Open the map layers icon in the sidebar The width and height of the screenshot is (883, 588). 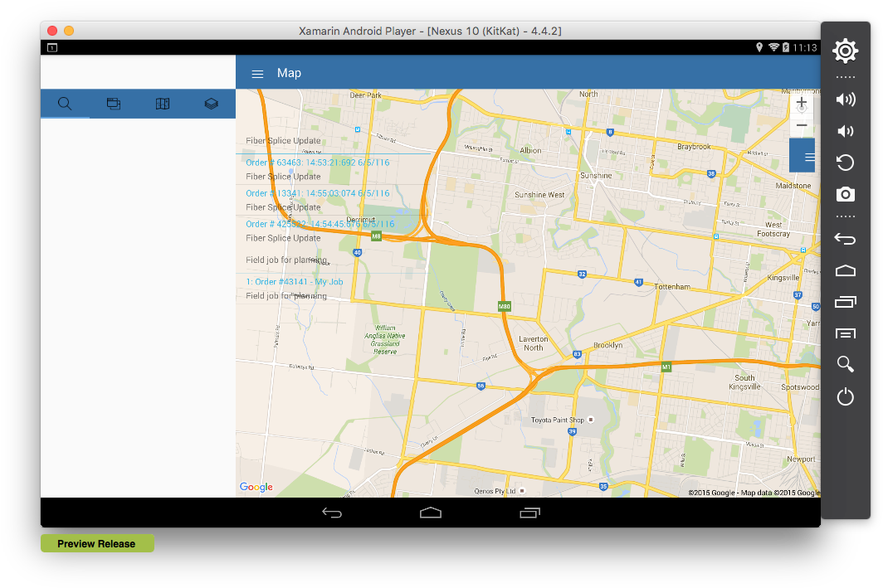click(x=211, y=104)
